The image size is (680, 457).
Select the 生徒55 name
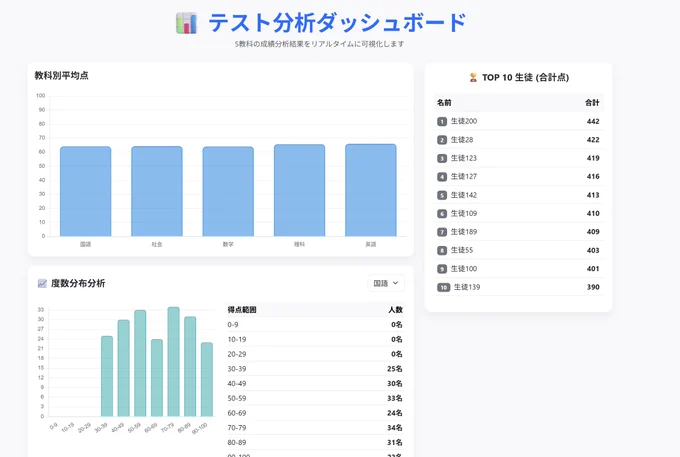click(x=462, y=250)
